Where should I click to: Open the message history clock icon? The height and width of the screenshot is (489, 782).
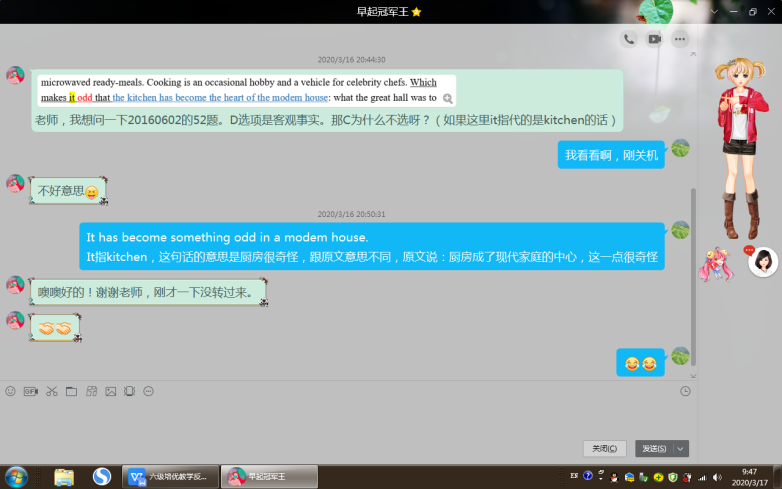point(685,391)
